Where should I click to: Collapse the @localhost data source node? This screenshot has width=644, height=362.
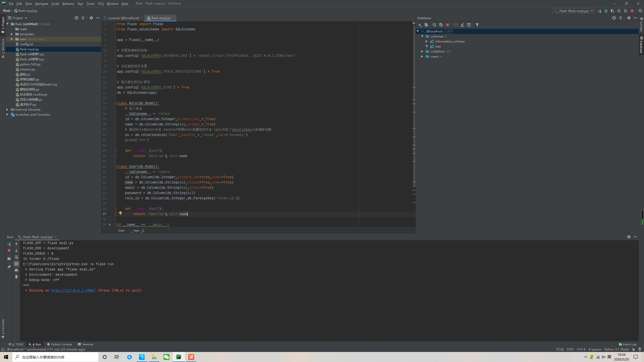tap(418, 31)
